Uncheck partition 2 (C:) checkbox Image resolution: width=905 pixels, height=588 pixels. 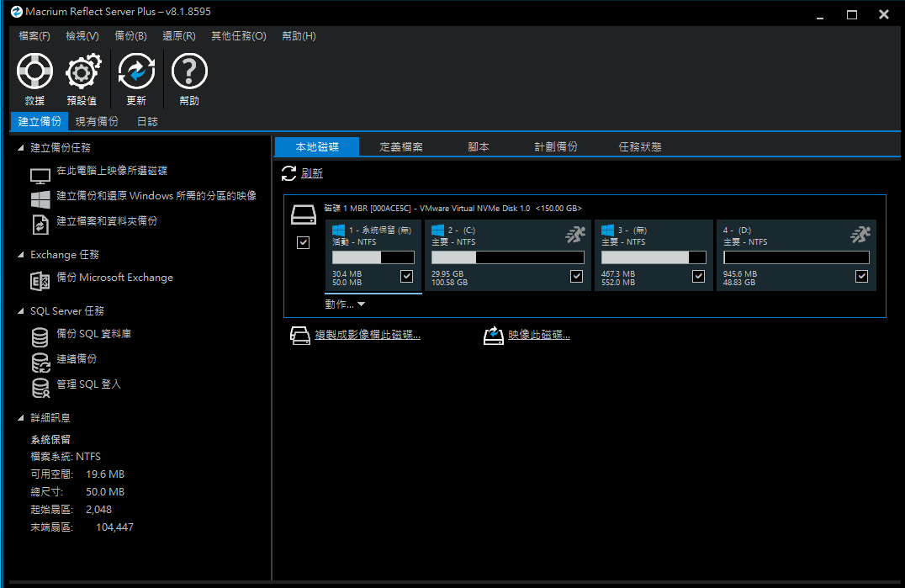coord(576,277)
